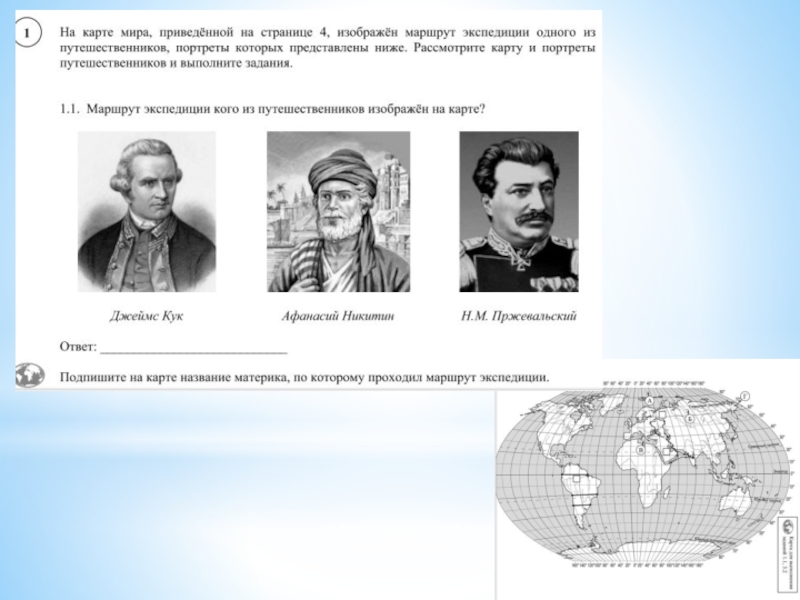The width and height of the screenshot is (800, 600).
Task: Click the caption 'Н.М. Пржевальский'
Action: pos(519,316)
